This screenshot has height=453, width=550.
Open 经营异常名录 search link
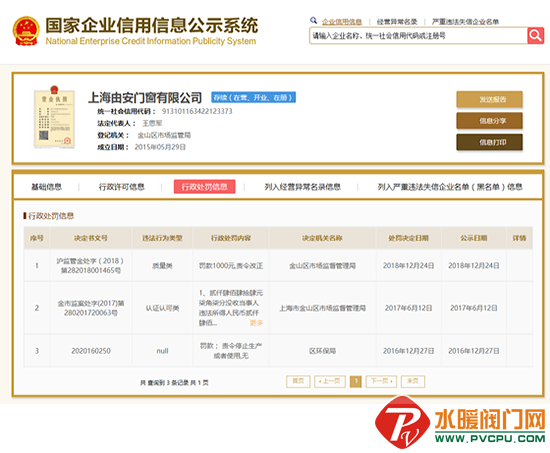[x=397, y=22]
